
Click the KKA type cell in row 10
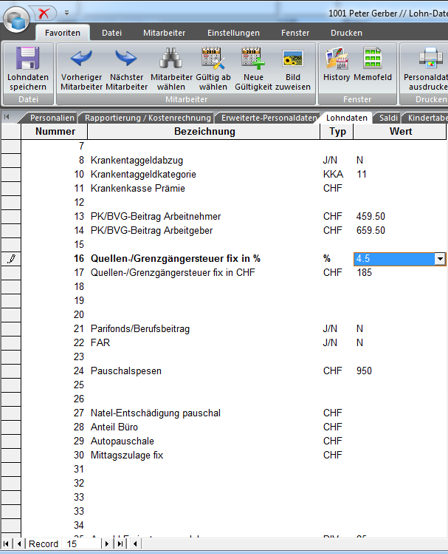click(333, 174)
